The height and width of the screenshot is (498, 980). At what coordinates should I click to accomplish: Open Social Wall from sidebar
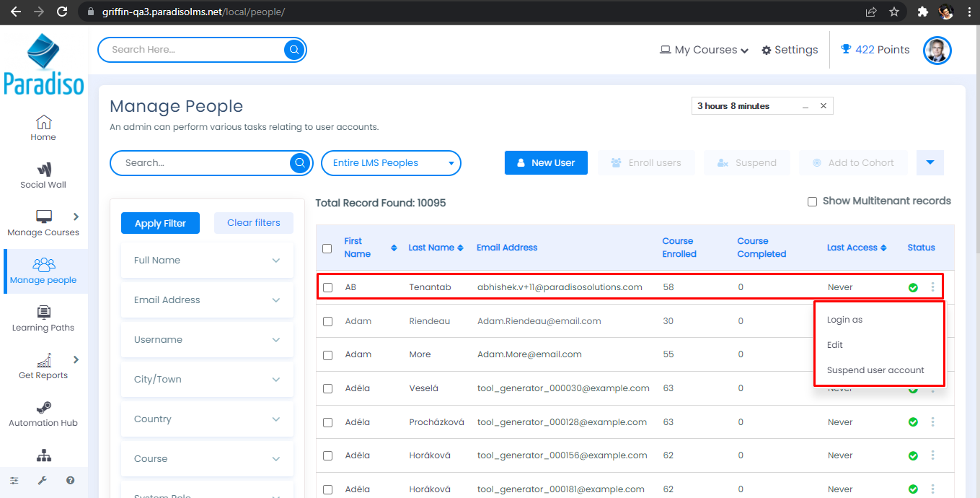click(x=43, y=175)
